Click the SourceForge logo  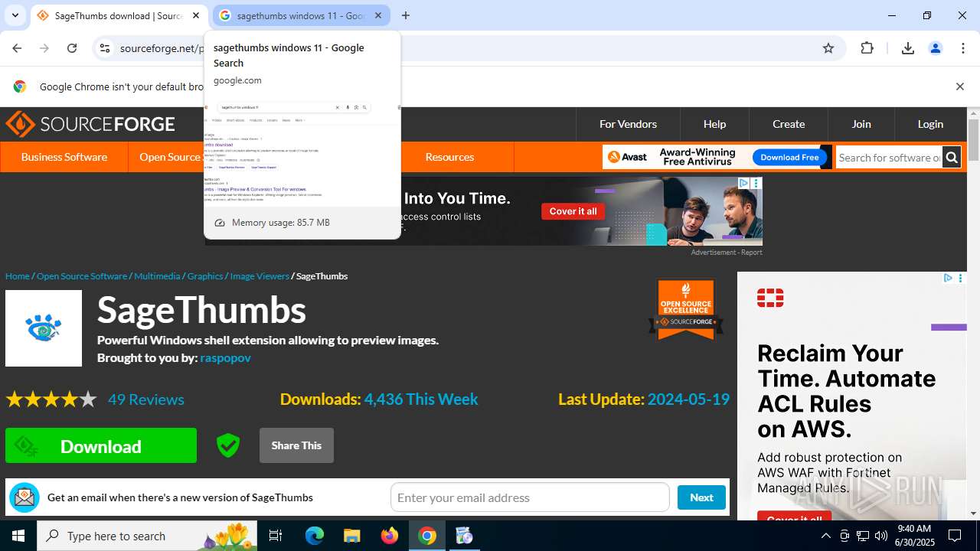(90, 124)
